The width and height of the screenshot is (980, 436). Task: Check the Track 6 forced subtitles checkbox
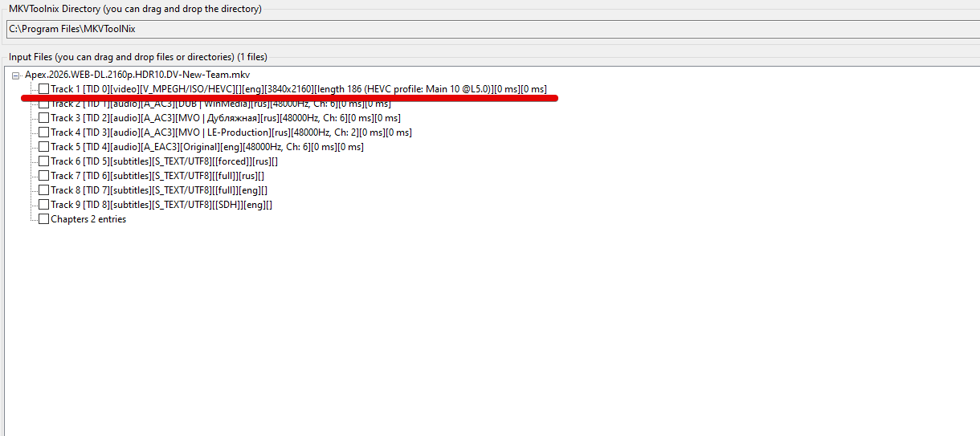[x=43, y=161]
